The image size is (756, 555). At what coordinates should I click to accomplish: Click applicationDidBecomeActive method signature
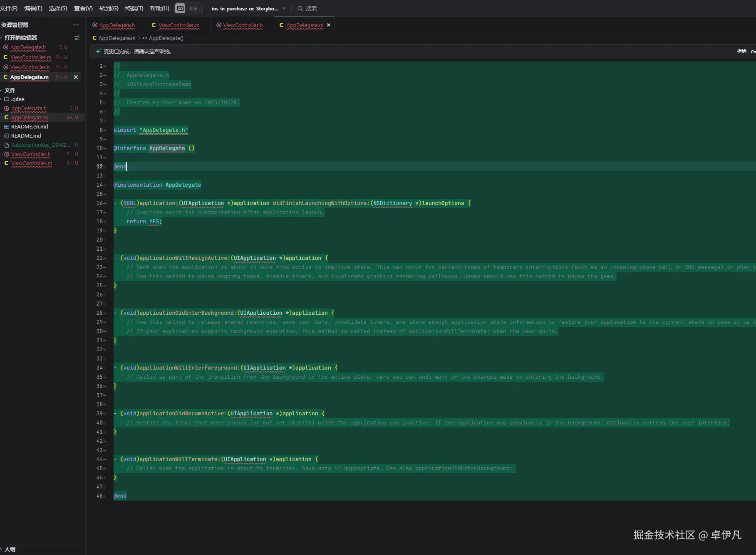[219, 414]
